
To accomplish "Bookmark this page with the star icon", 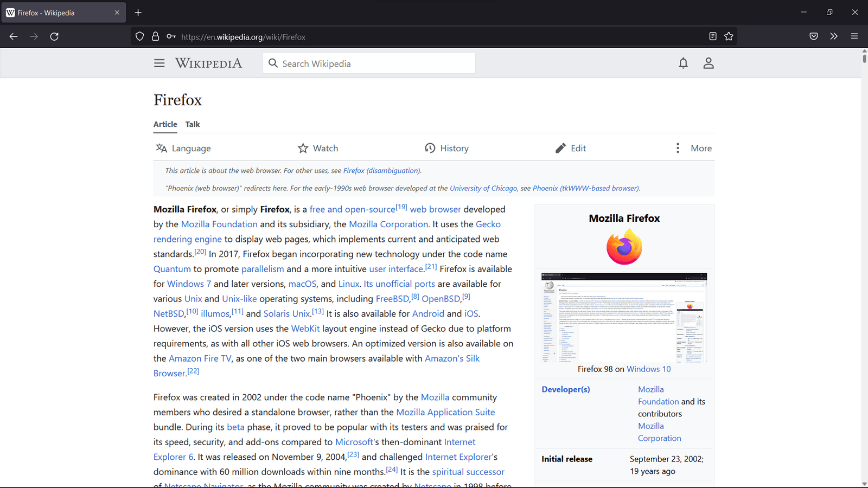I will pyautogui.click(x=729, y=36).
